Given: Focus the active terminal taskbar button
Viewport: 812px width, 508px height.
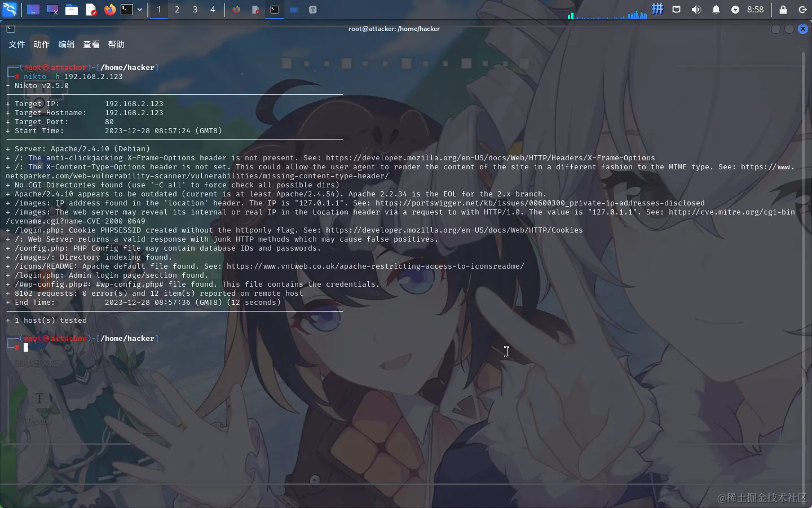Looking at the screenshot, I should click(x=275, y=10).
